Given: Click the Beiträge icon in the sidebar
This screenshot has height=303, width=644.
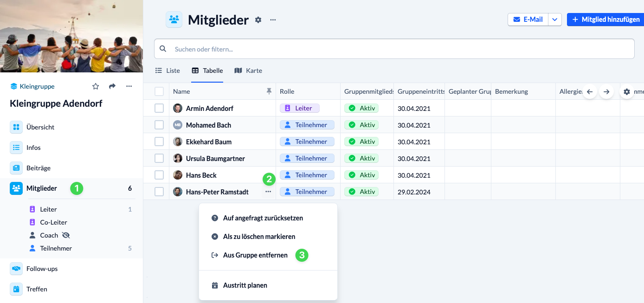Looking at the screenshot, I should [17, 168].
